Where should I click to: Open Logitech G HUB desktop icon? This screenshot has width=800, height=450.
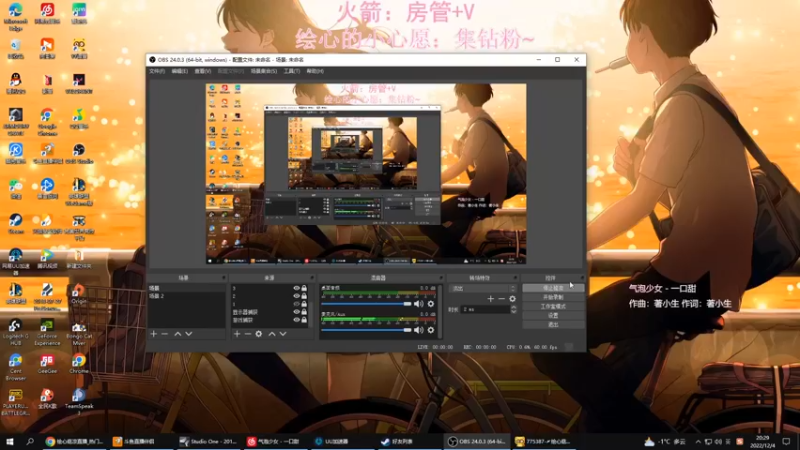tap(15, 332)
